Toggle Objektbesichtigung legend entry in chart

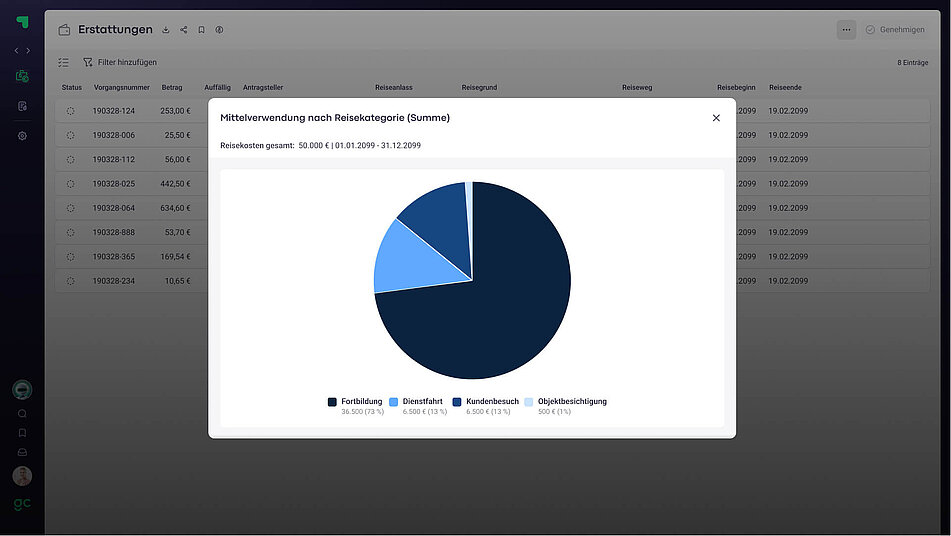click(571, 402)
